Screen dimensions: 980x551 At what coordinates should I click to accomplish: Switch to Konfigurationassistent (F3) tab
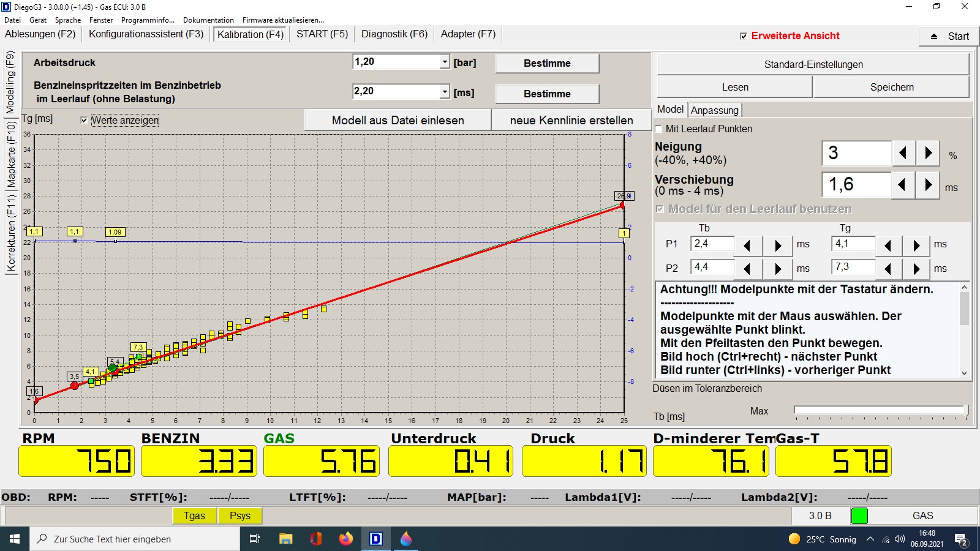[146, 34]
